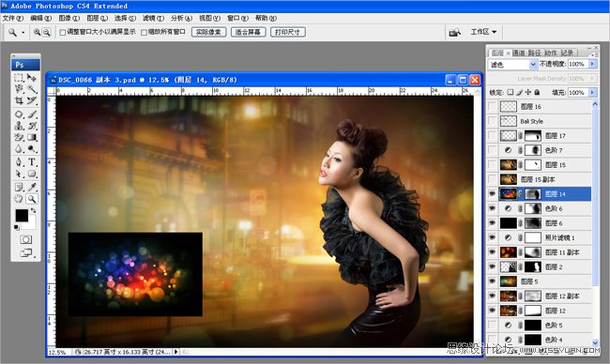Toggle Quick Mask mode
Viewport: 610px width, 364px height.
tap(26, 239)
